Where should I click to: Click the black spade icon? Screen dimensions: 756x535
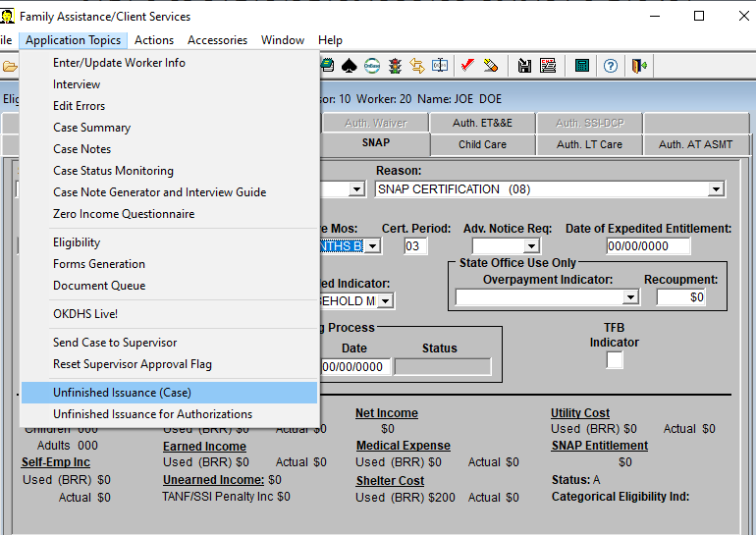350,66
